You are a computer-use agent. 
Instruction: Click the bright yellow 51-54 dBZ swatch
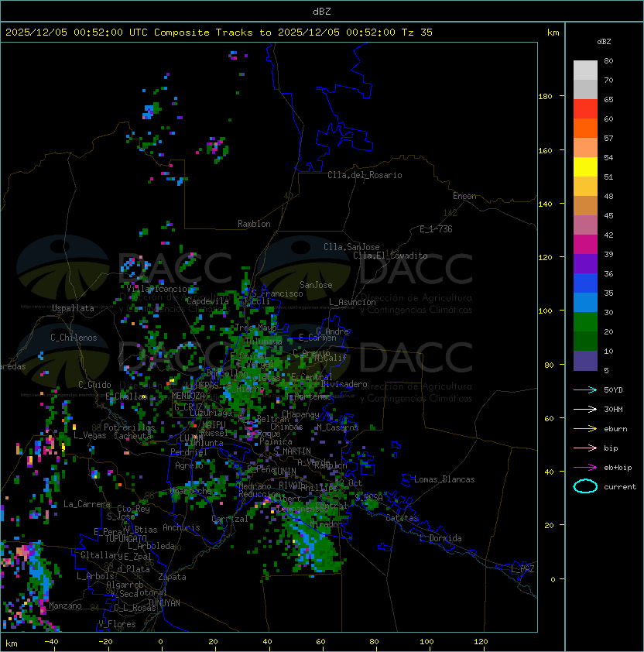coord(585,166)
